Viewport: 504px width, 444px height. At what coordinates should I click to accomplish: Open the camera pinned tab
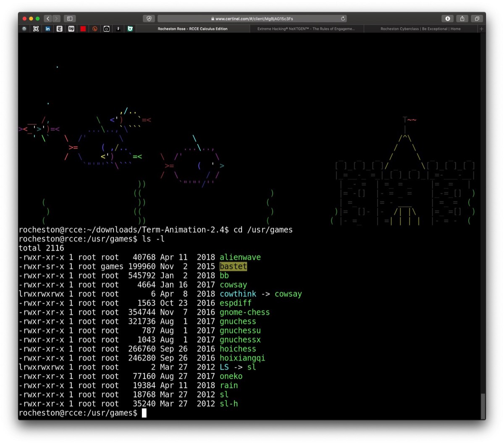click(107, 29)
